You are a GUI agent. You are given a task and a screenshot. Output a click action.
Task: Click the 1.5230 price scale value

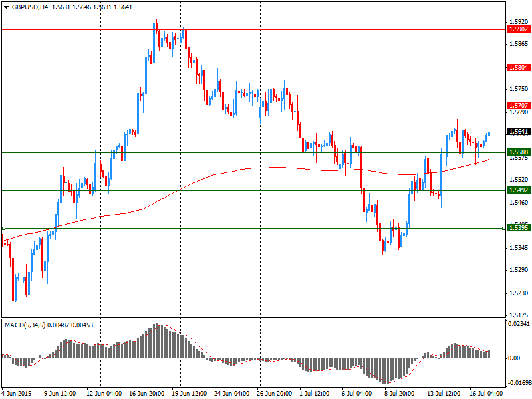(x=519, y=293)
